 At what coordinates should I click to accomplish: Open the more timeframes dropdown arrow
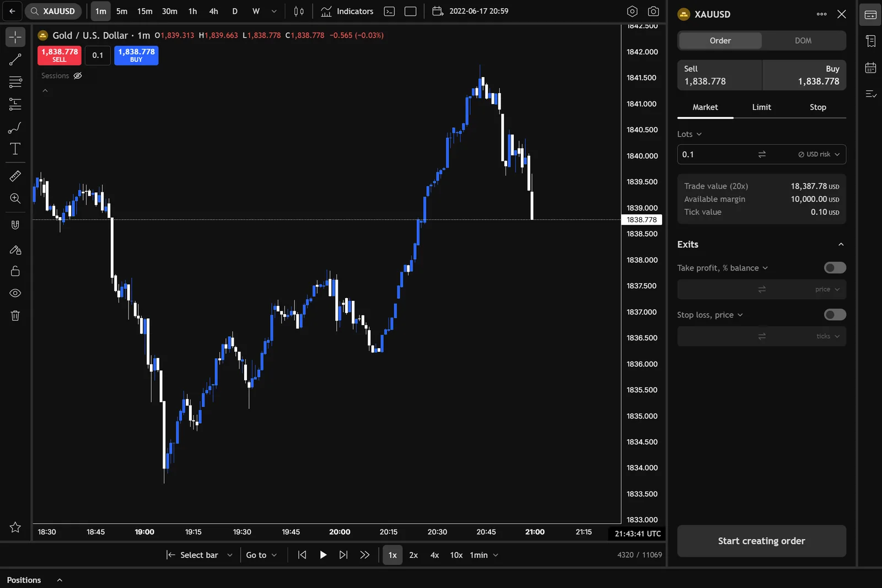point(274,11)
